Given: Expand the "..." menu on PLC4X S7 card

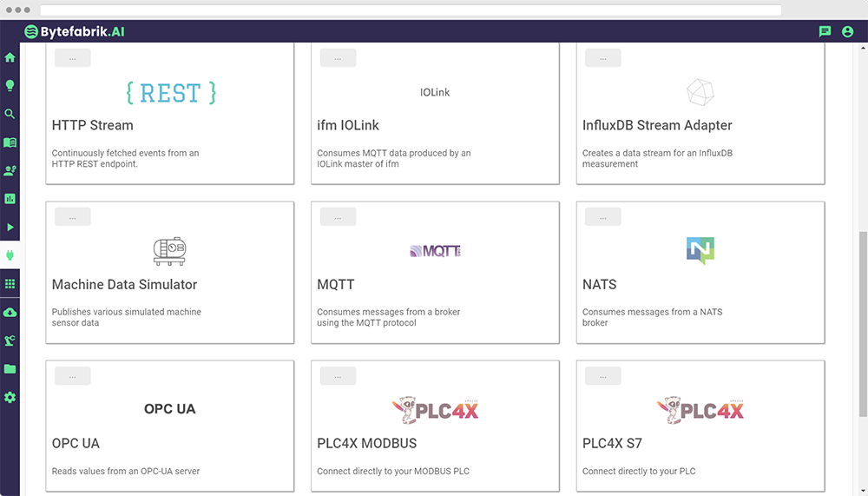Looking at the screenshot, I should [x=602, y=376].
